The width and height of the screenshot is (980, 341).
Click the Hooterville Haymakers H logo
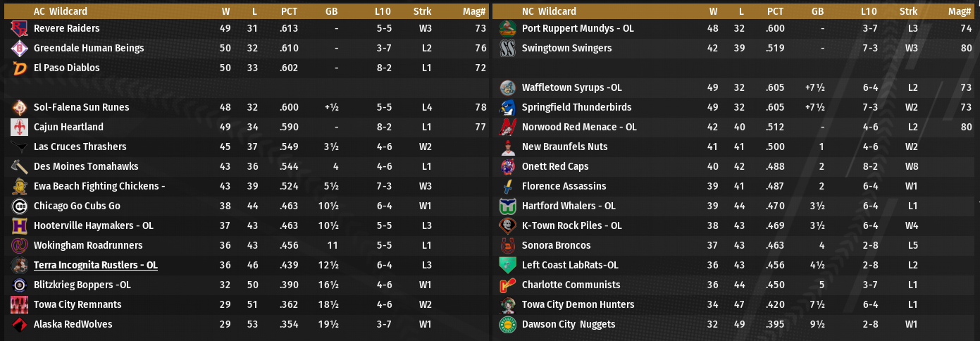tap(19, 225)
